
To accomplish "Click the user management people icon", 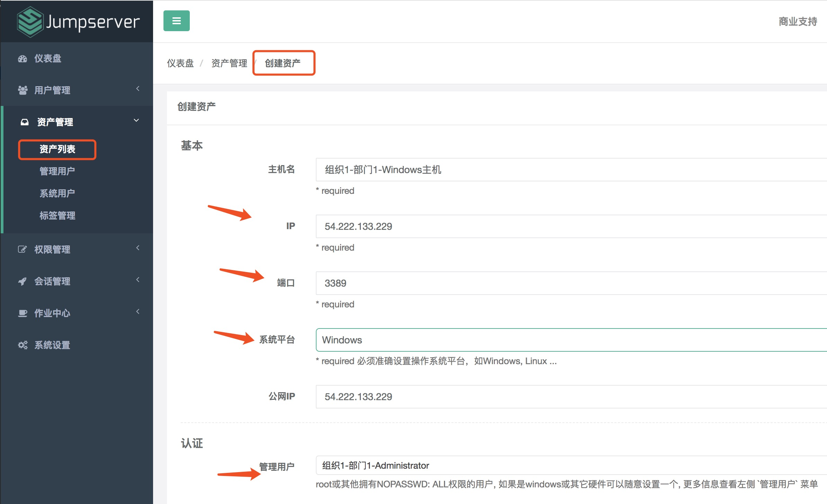I will (x=23, y=90).
